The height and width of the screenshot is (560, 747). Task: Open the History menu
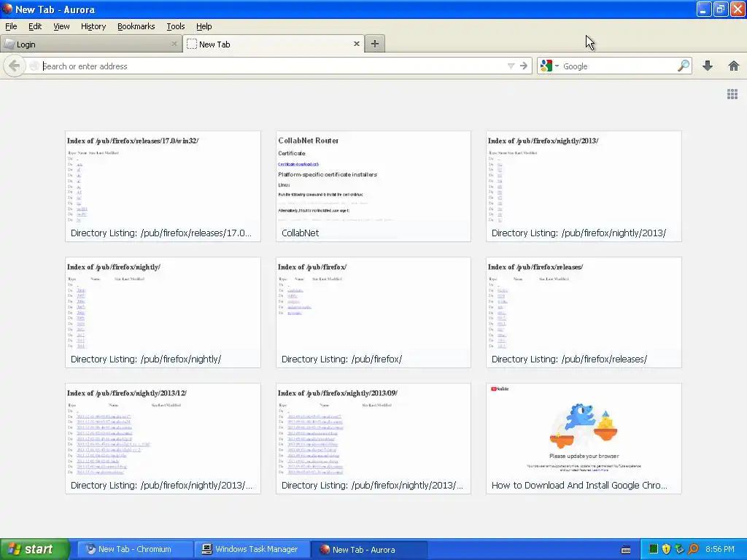point(93,26)
